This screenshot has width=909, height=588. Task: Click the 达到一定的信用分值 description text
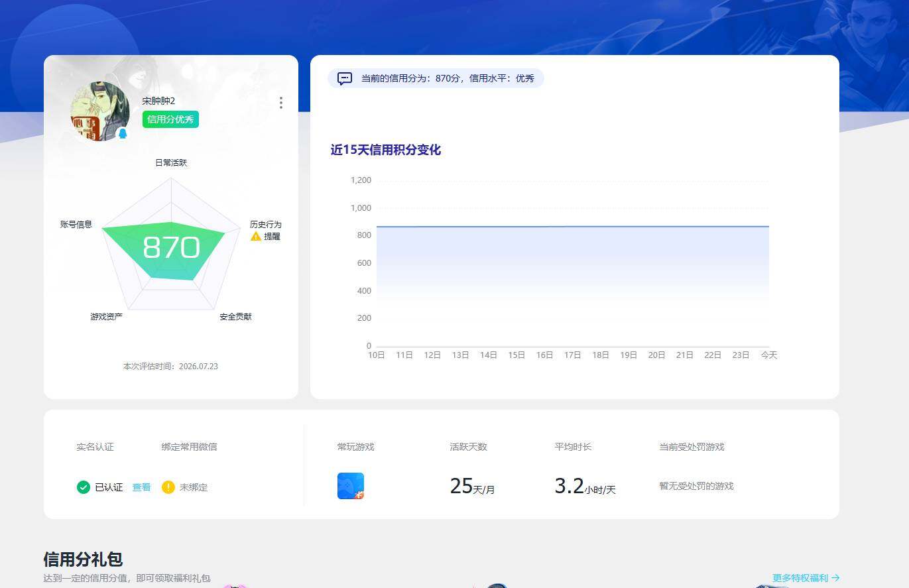[127, 579]
